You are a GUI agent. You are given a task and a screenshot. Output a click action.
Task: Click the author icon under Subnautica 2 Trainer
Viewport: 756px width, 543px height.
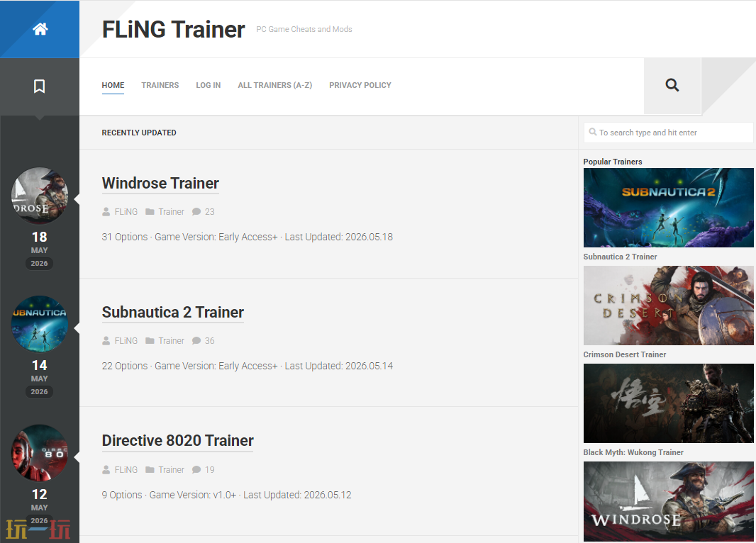point(106,341)
